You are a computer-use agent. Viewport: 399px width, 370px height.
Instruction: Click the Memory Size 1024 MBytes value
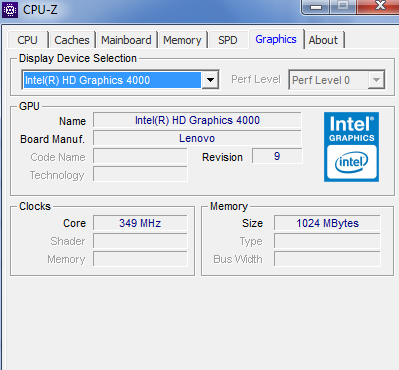click(x=327, y=223)
